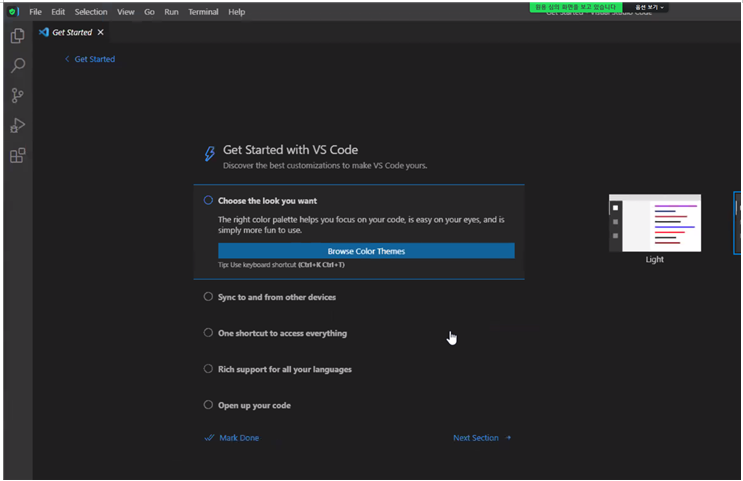
Task: Click the security shield icon in title bar
Action: 13,11
